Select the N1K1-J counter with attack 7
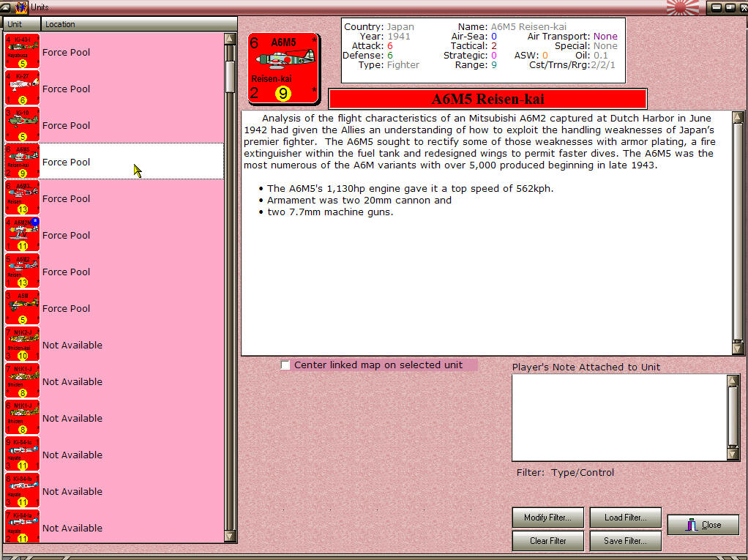The height and width of the screenshot is (560, 748). pyautogui.click(x=23, y=381)
